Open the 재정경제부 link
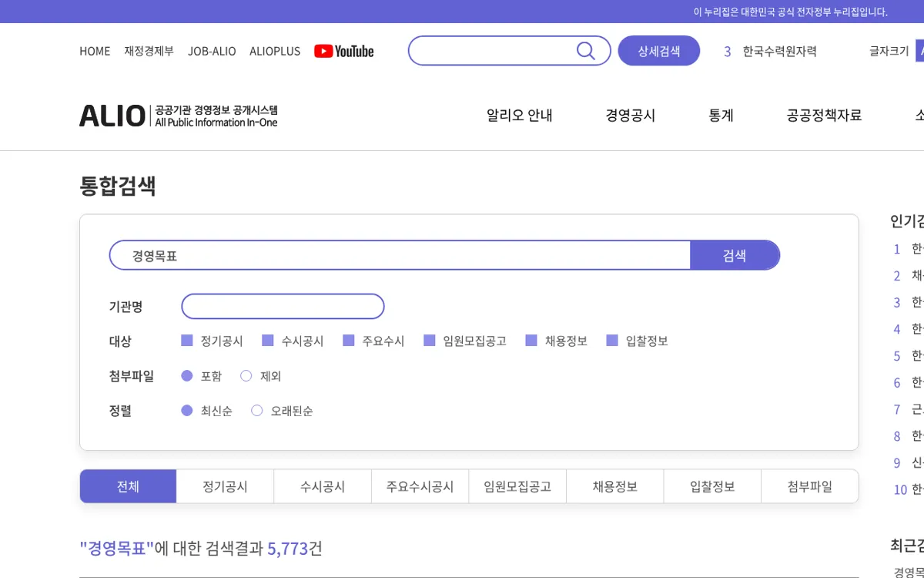Image resolution: width=924 pixels, height=578 pixels. click(149, 51)
